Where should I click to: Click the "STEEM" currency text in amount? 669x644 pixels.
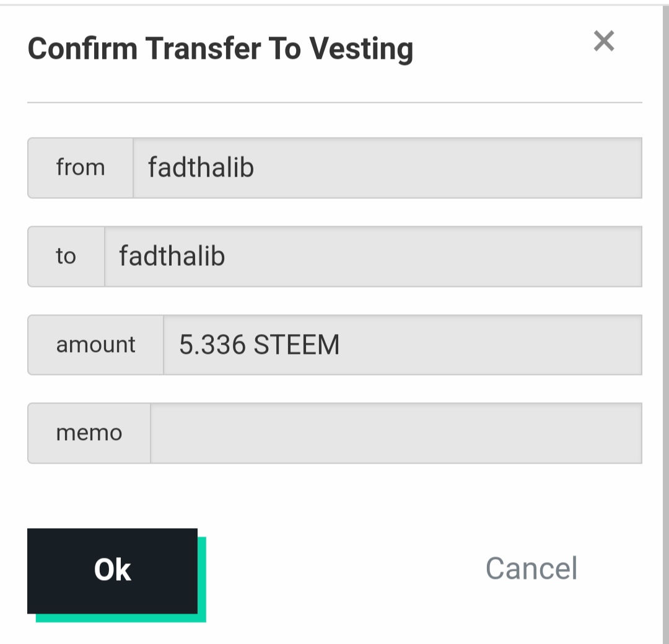point(297,345)
